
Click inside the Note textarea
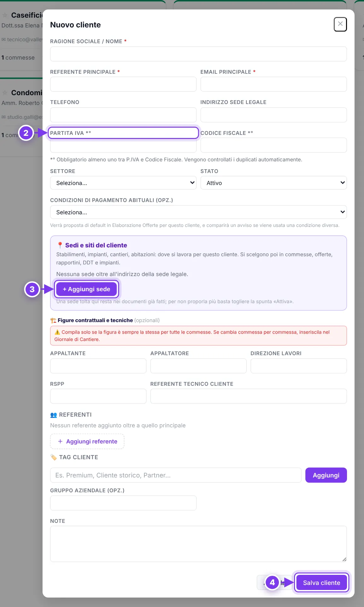(199, 544)
